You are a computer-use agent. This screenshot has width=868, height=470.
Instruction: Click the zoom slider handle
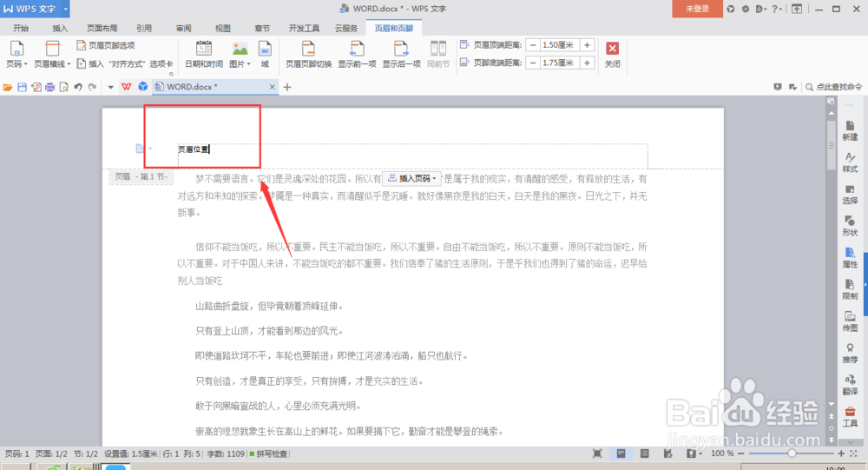(792, 453)
